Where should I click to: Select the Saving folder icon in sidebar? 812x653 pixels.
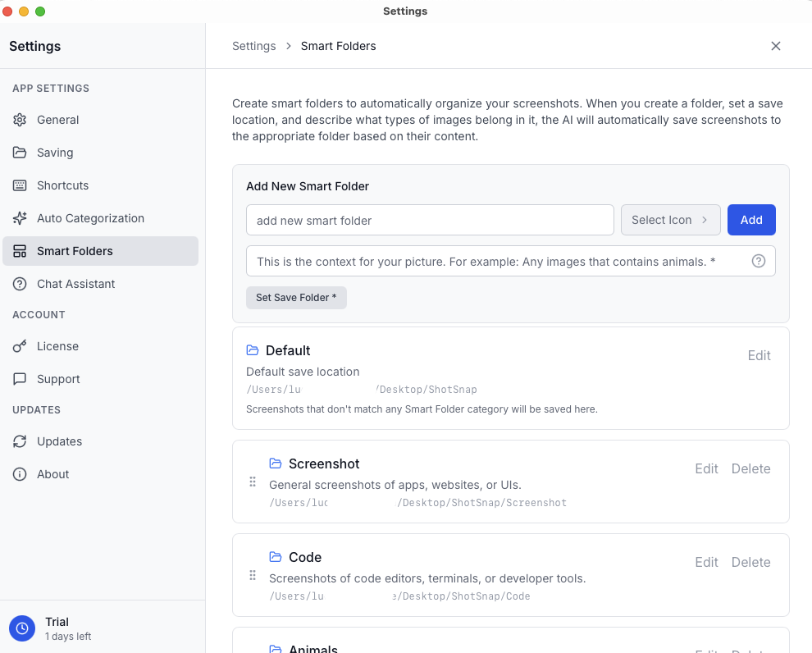(19, 153)
